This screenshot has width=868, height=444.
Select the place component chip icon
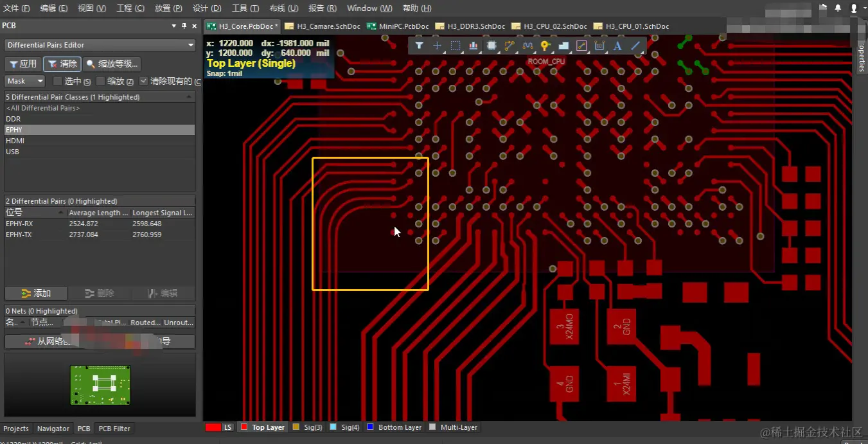492,46
